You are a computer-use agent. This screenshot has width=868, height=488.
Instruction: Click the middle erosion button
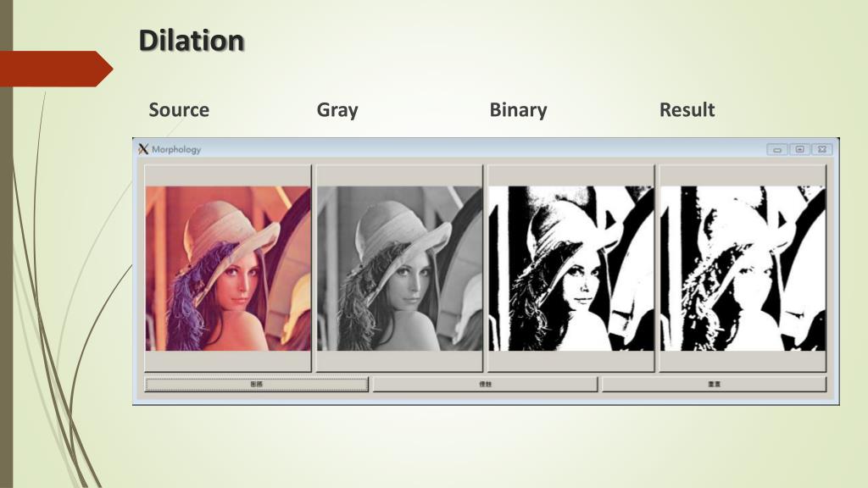486,384
